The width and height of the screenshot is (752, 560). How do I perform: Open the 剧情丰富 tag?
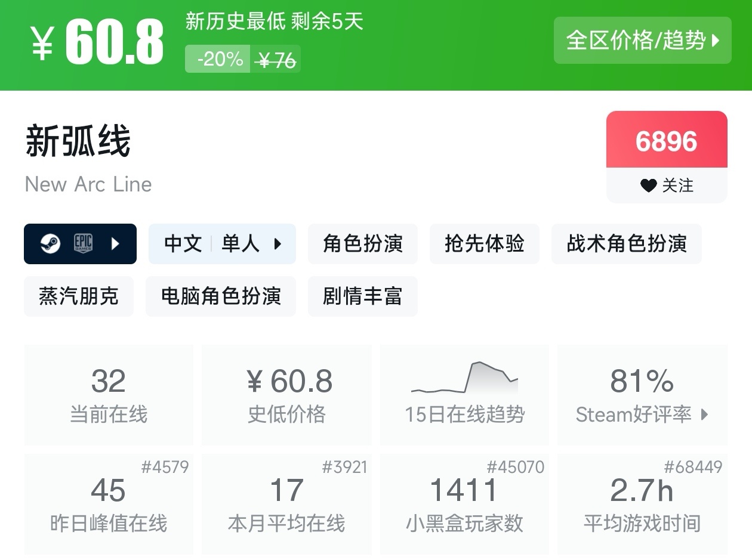363,296
